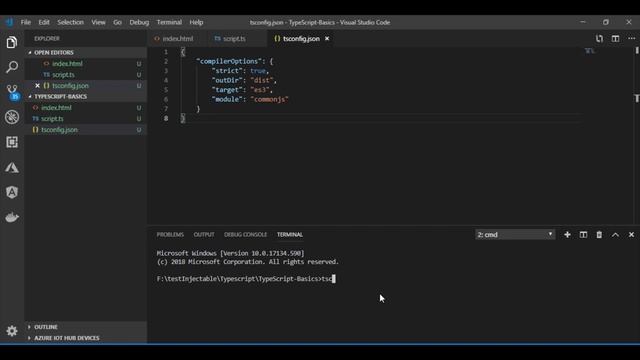Open the File menu

pos(26,22)
